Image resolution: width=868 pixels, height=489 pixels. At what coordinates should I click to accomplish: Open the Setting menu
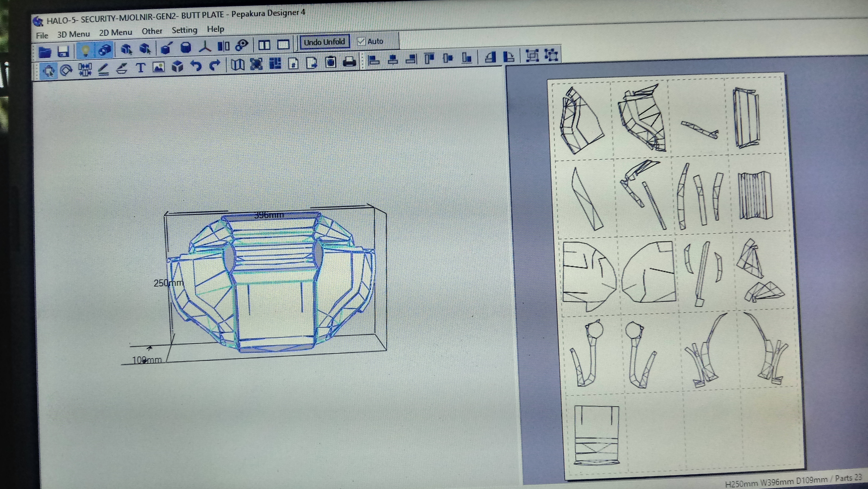click(184, 30)
